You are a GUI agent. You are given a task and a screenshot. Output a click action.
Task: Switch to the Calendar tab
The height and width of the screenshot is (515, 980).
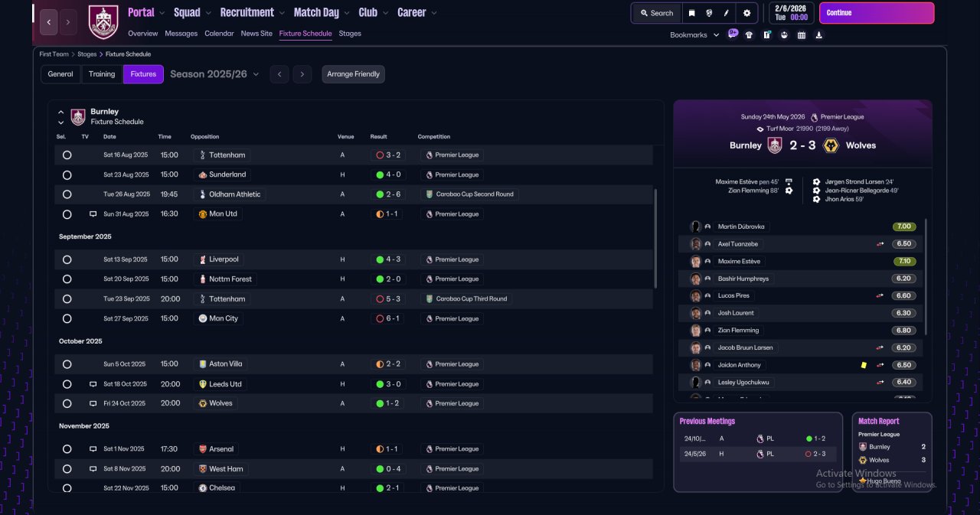[219, 34]
